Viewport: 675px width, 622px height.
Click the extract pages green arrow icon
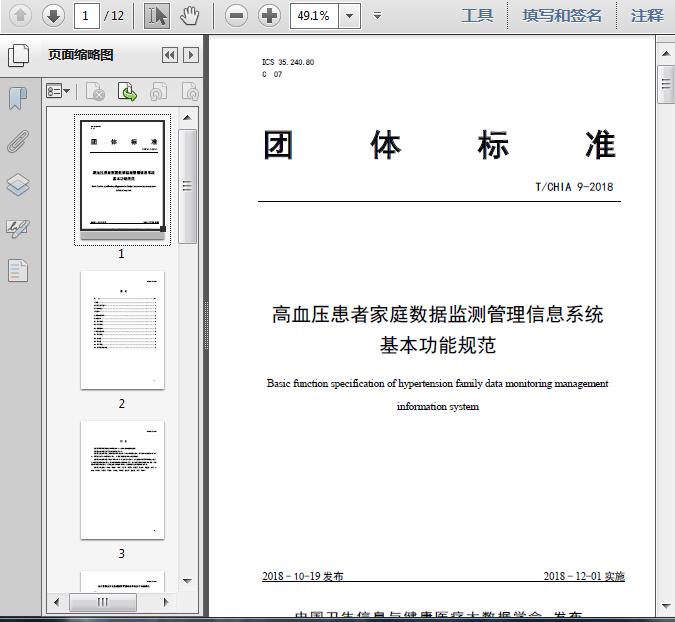tap(127, 91)
